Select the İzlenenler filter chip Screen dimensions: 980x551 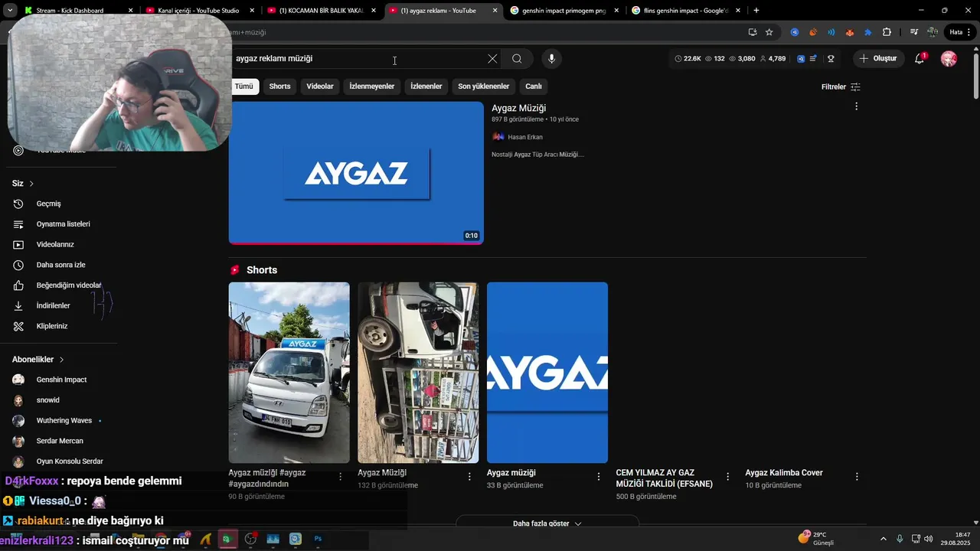pos(426,86)
